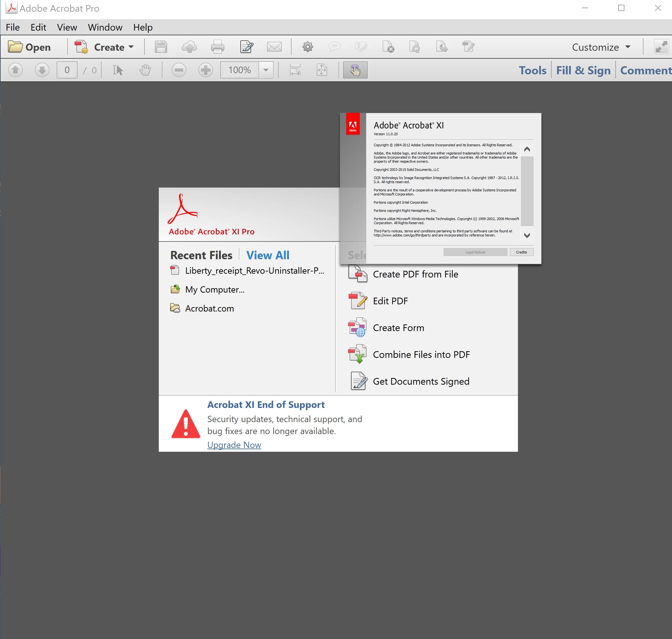Viewport: 672px width, 639px height.
Task: Click the cloud upload icon
Action: pos(189,47)
